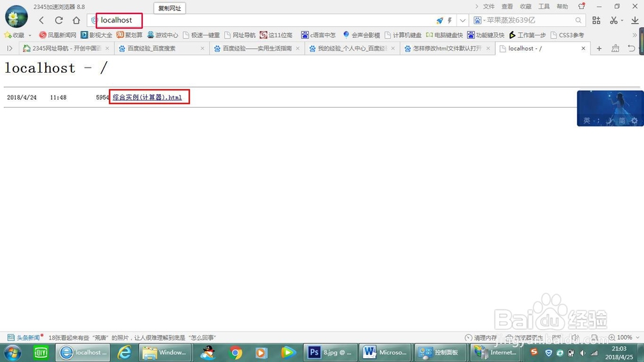Viewport: 644px width, 362px height.
Task: Click the scissors screenshot tool
Action: 614,20
